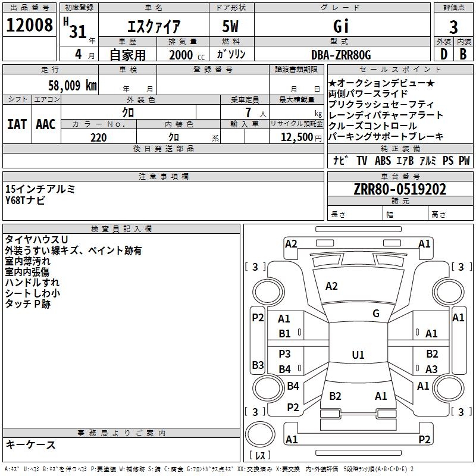Select the note 15インチアルミ
The width and height of the screenshot is (476, 476).
(40, 189)
